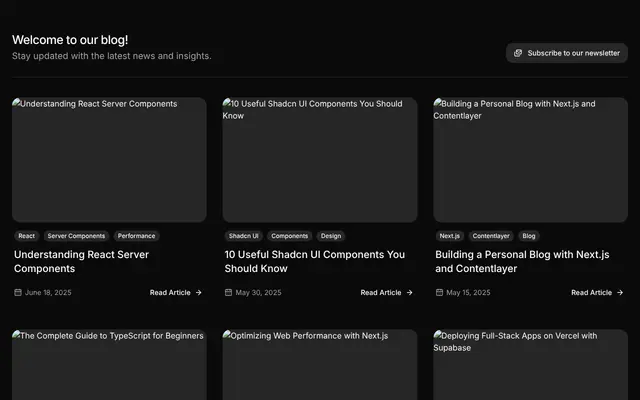Click Read Article for the June 18, 2025 post

pyautogui.click(x=176, y=293)
